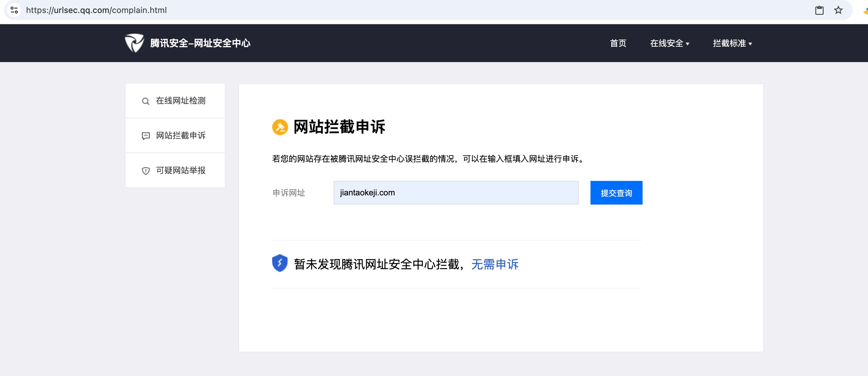This screenshot has width=868, height=376.
Task: Click the blue shield result icon
Action: (x=280, y=263)
